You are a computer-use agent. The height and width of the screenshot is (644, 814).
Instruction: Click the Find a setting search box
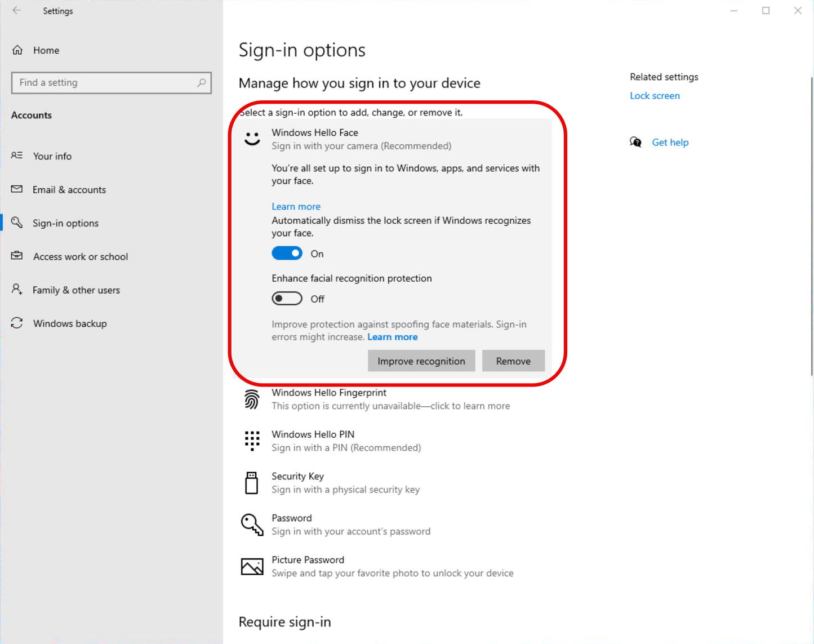pos(111,83)
